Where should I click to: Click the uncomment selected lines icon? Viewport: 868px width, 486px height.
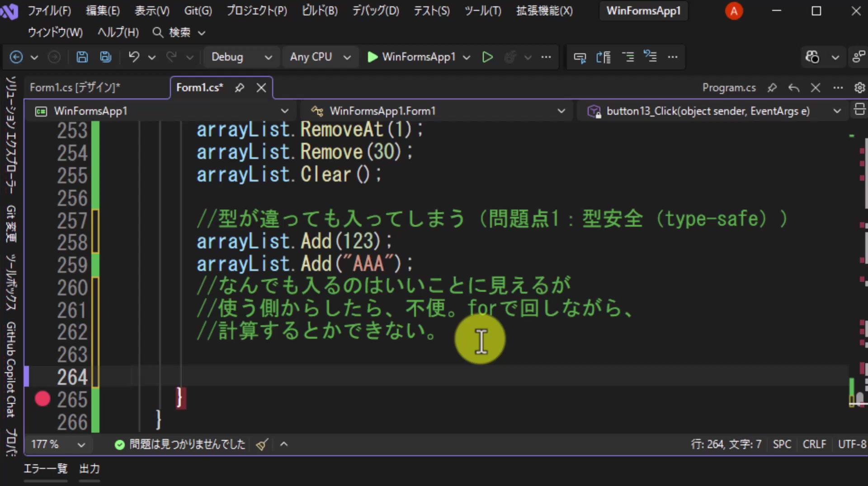(x=650, y=57)
